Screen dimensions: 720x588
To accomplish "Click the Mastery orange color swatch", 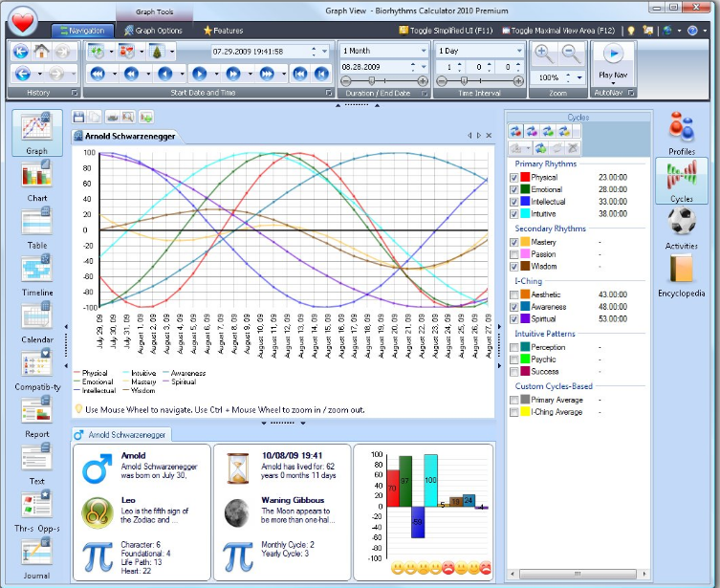I will (525, 242).
